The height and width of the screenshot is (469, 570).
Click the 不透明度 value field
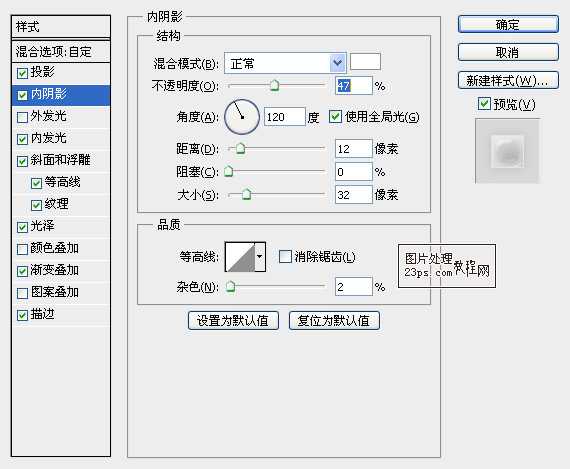click(354, 86)
